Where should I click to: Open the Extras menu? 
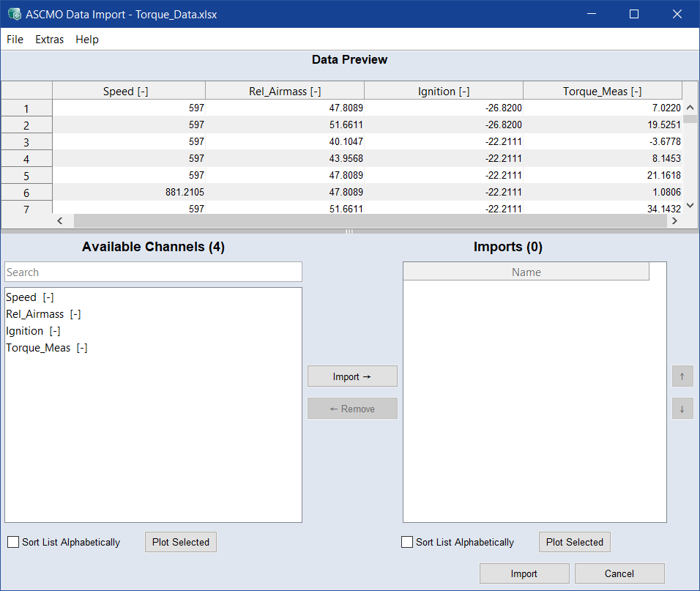[50, 40]
